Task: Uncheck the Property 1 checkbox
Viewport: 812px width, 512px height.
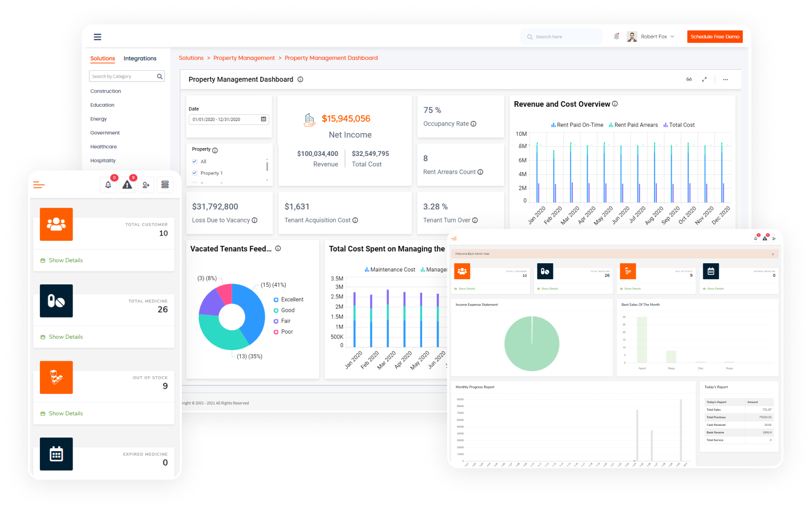Action: pos(195,173)
